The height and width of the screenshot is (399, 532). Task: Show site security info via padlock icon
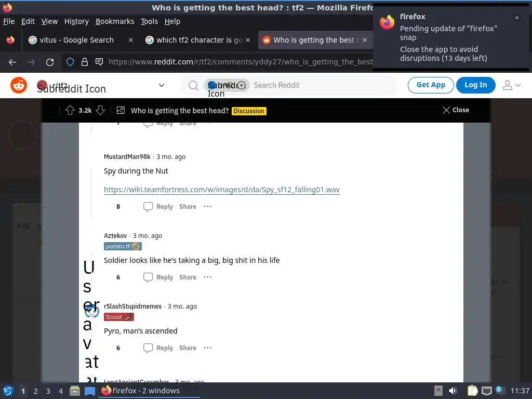(85, 62)
